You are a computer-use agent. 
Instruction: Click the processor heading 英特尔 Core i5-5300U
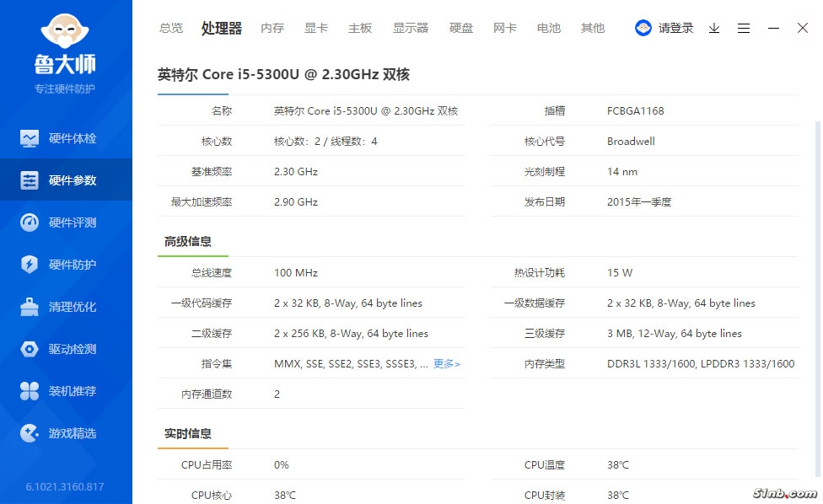pos(283,74)
